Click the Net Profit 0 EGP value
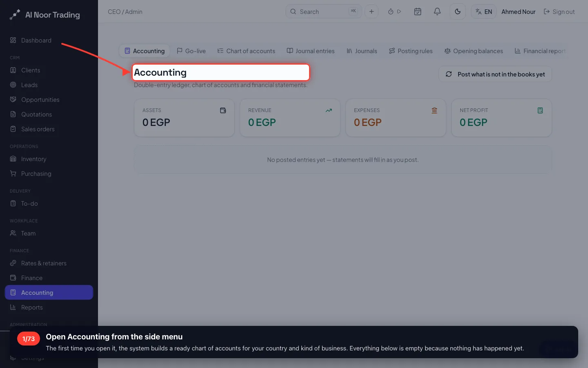This screenshot has height=368, width=588. click(474, 122)
